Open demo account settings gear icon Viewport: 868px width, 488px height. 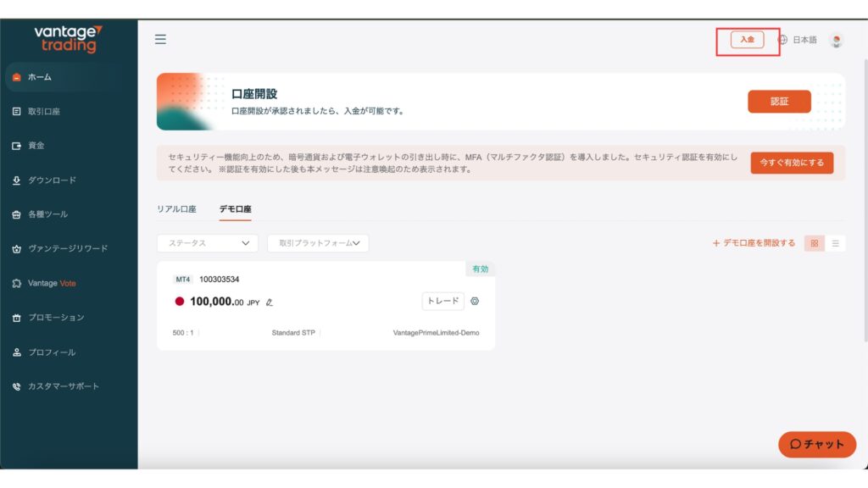(x=475, y=301)
